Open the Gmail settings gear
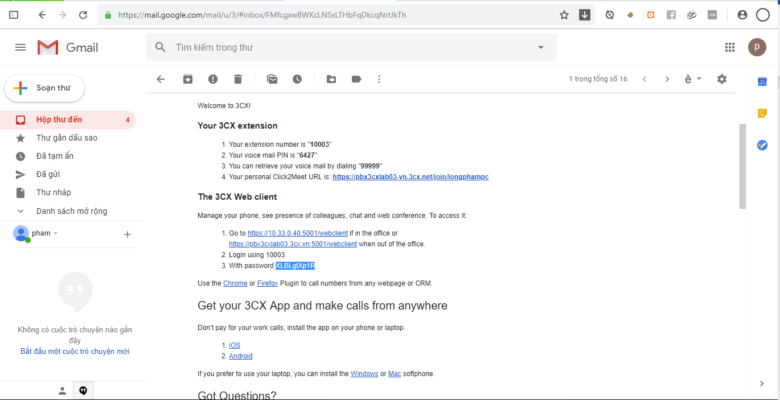Image resolution: width=780 pixels, height=400 pixels. point(722,79)
